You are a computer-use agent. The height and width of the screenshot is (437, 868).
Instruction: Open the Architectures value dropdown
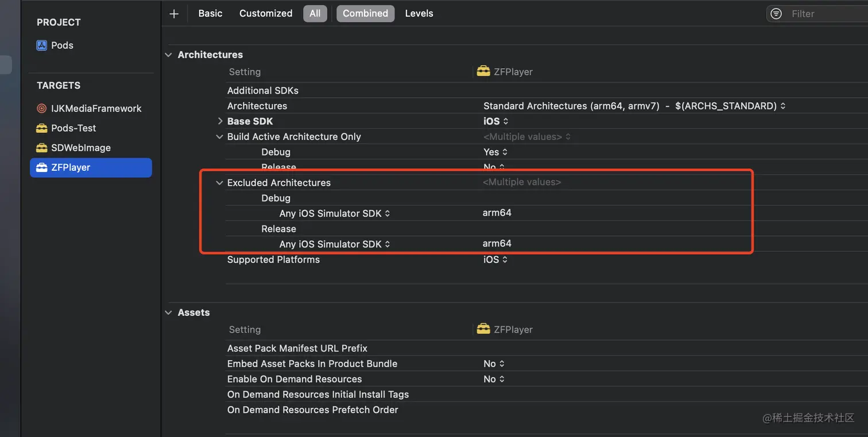[x=634, y=106]
